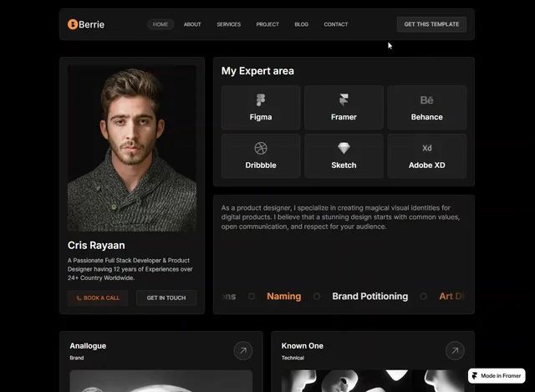The image size is (535, 392).
Task: Click the Cris Rayaan name heading
Action: coord(96,245)
